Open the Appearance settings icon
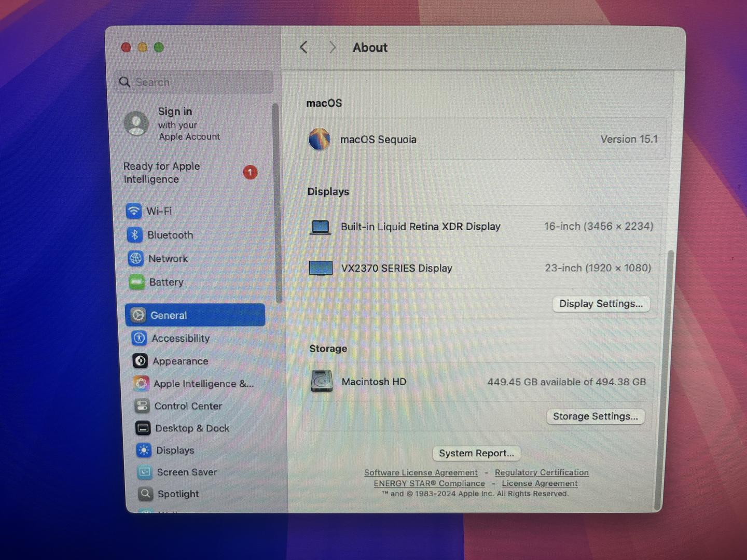This screenshot has width=747, height=560. [x=141, y=361]
